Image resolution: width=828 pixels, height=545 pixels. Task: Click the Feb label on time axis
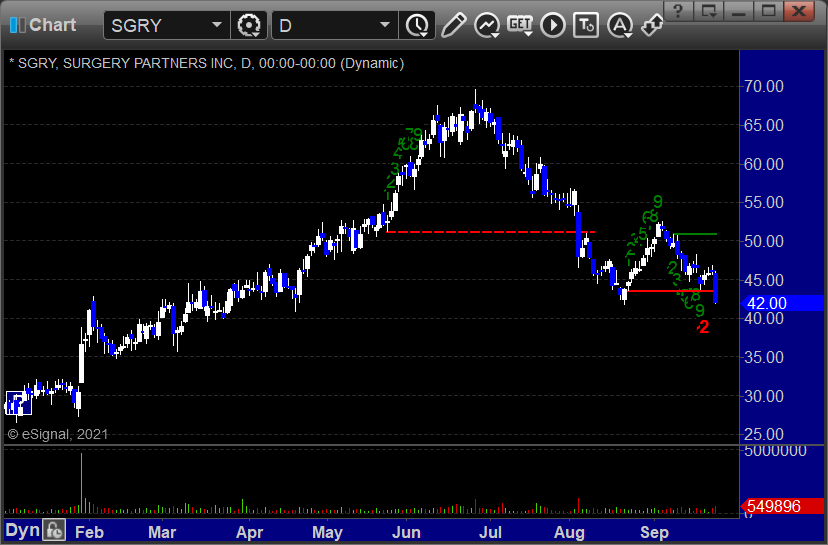pos(89,532)
